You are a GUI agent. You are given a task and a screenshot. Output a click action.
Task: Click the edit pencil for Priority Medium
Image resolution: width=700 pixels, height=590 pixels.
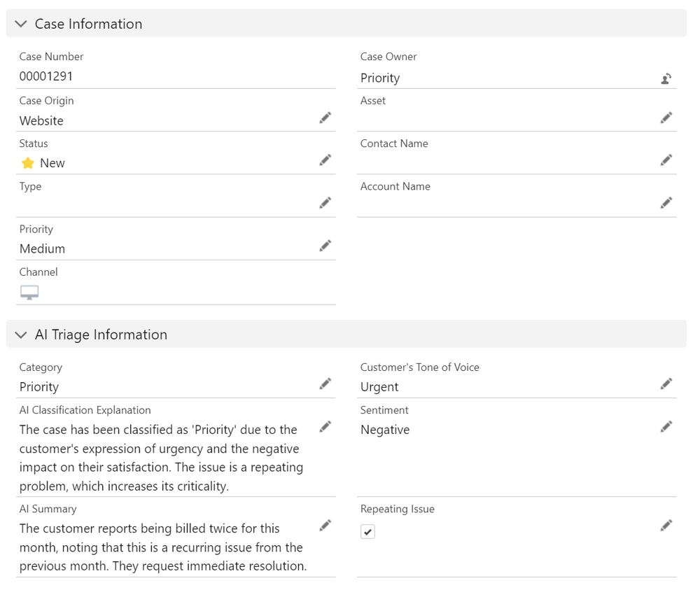(325, 246)
